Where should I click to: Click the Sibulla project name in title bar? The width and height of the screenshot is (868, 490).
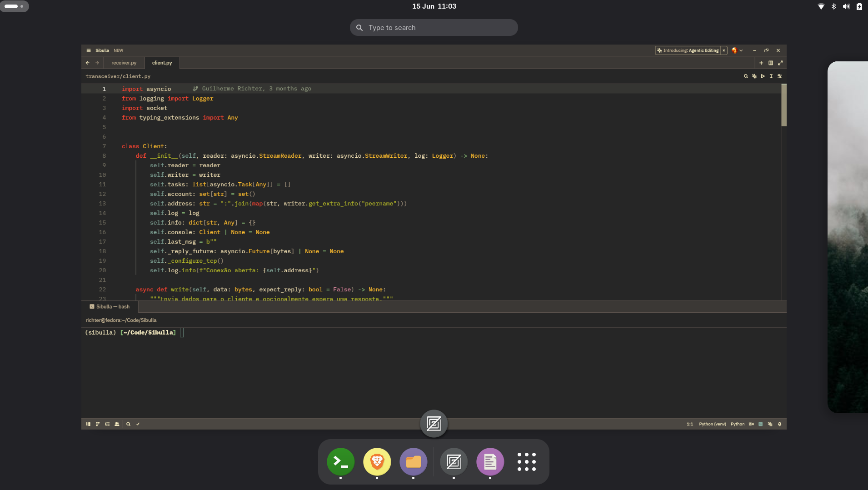(102, 50)
